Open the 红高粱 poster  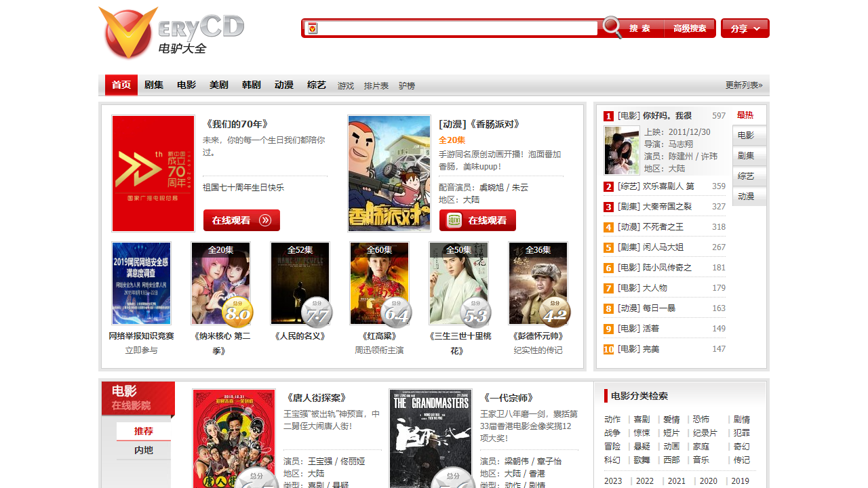pyautogui.click(x=380, y=283)
